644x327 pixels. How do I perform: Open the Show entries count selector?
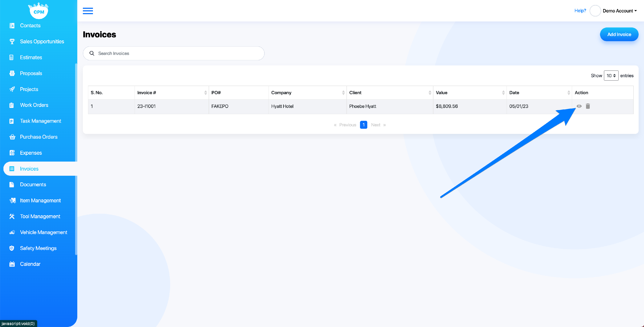coord(611,76)
